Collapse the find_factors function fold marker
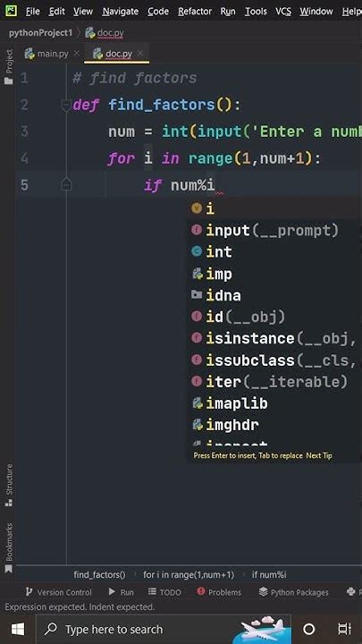The image size is (362, 644). pyautogui.click(x=66, y=106)
